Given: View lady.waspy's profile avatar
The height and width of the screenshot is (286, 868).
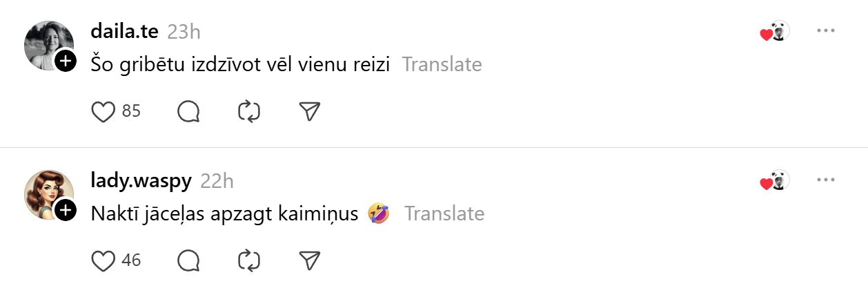Looking at the screenshot, I should point(47,193).
